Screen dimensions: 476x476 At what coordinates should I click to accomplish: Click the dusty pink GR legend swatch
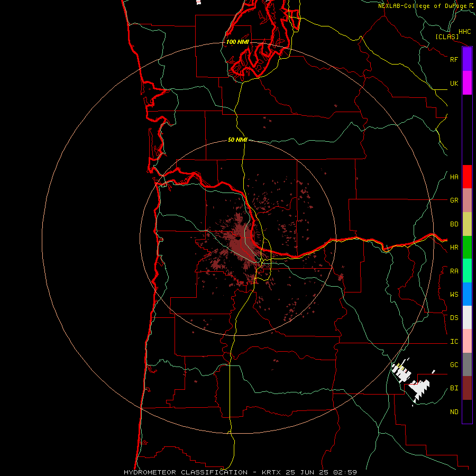point(467,200)
